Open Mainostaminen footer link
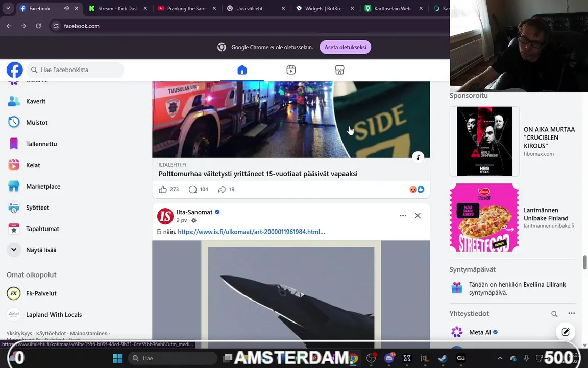The height and width of the screenshot is (368, 588). pyautogui.click(x=89, y=333)
